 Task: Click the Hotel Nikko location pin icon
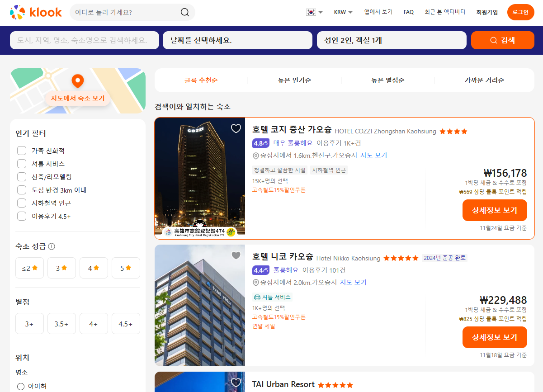tap(255, 283)
